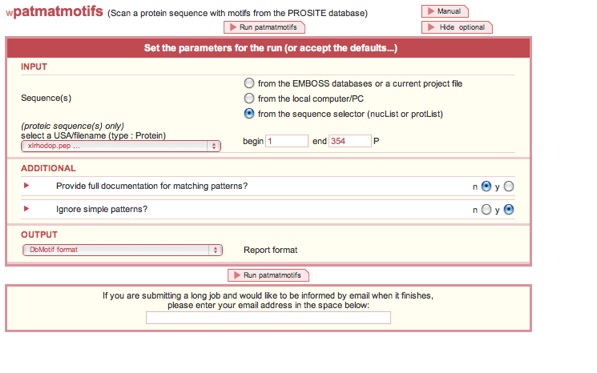597x373 pixels.
Task: Click the email address input field
Action: [268, 317]
